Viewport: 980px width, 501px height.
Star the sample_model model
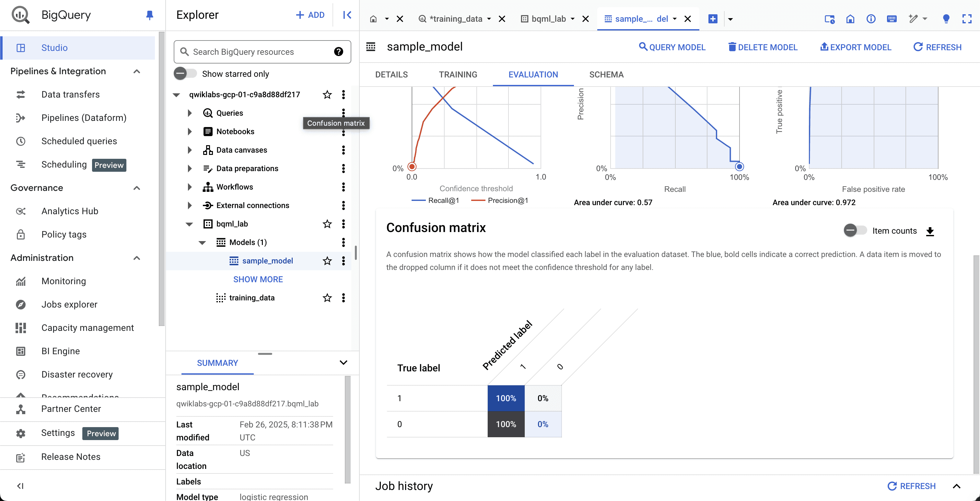(x=327, y=261)
